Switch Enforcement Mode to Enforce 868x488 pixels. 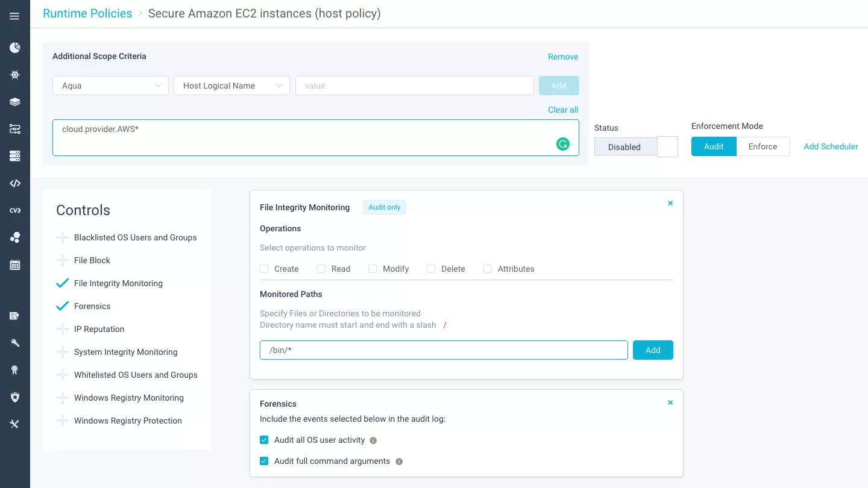[x=763, y=146]
